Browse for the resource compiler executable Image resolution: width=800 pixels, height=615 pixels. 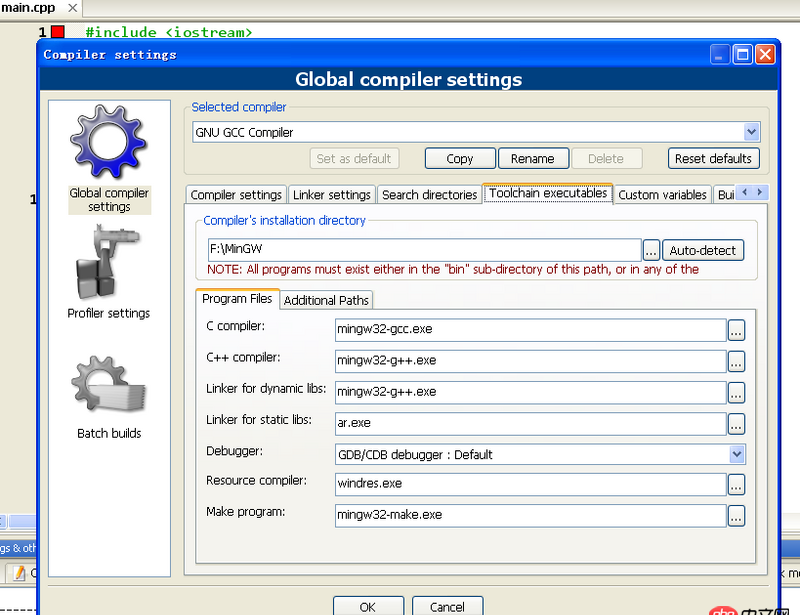736,485
